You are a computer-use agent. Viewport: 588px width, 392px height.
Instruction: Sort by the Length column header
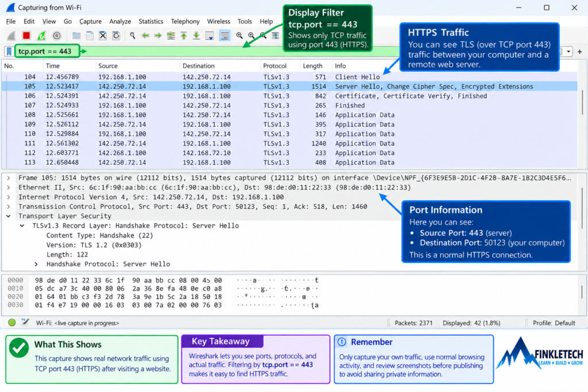pyautogui.click(x=316, y=66)
